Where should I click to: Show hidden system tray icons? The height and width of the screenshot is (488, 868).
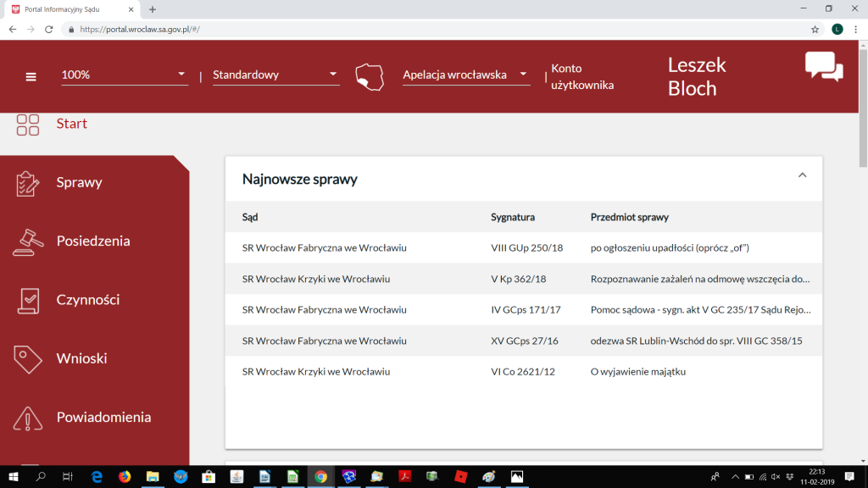735,476
